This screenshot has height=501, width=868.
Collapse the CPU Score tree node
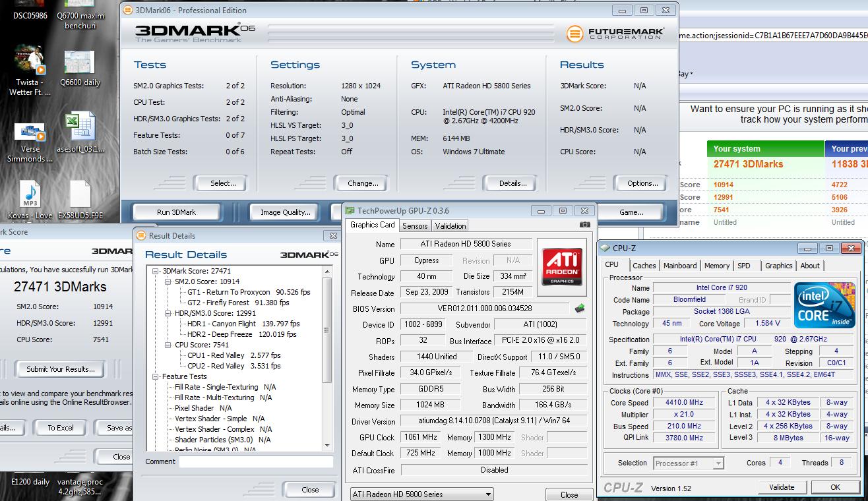coord(168,345)
